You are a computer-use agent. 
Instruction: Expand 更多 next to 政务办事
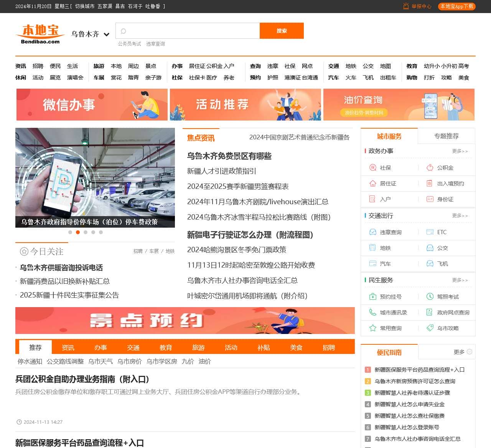tap(460, 151)
